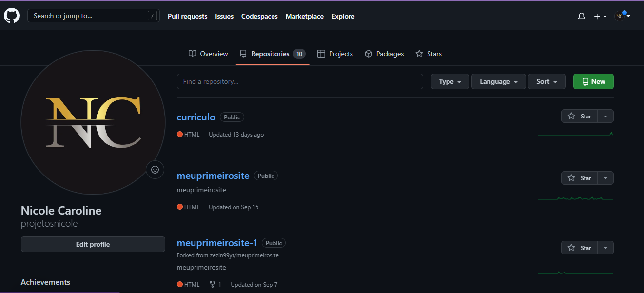644x293 pixels.
Task: Click the GitHub logo home icon
Action: pos(12,16)
